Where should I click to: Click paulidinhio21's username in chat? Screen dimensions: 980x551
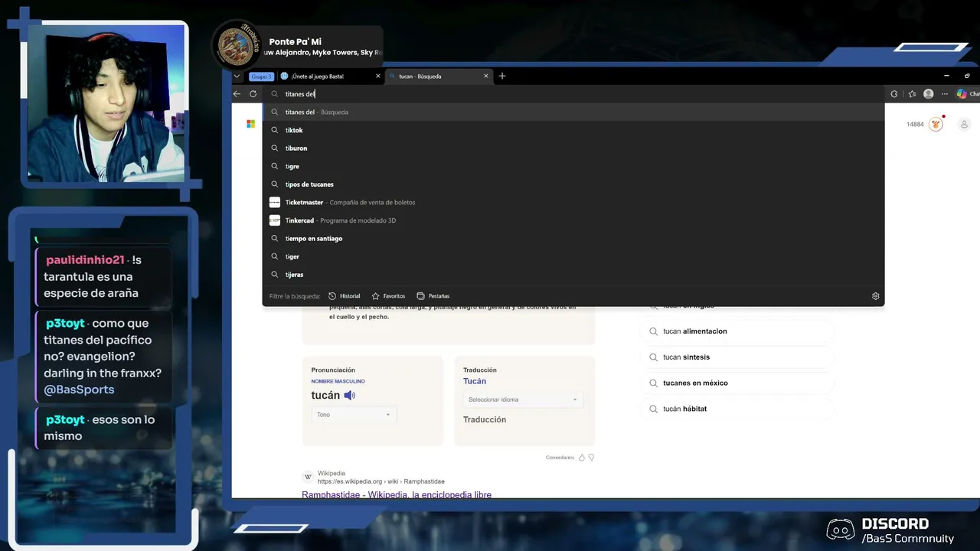[85, 260]
